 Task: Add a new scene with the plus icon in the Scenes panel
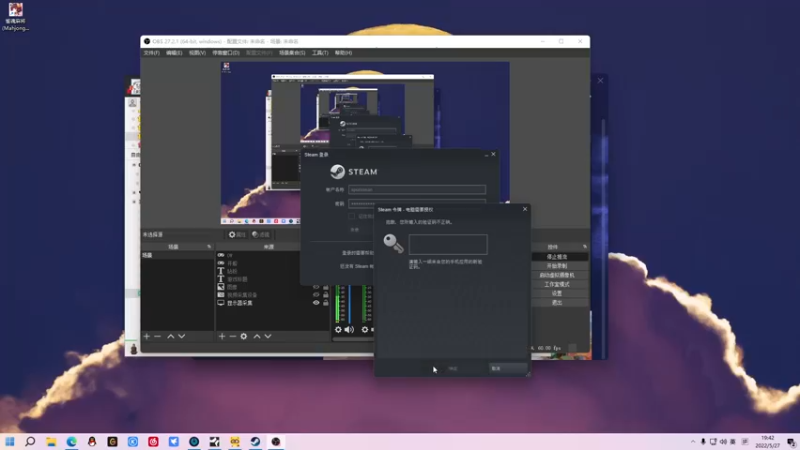[147, 336]
